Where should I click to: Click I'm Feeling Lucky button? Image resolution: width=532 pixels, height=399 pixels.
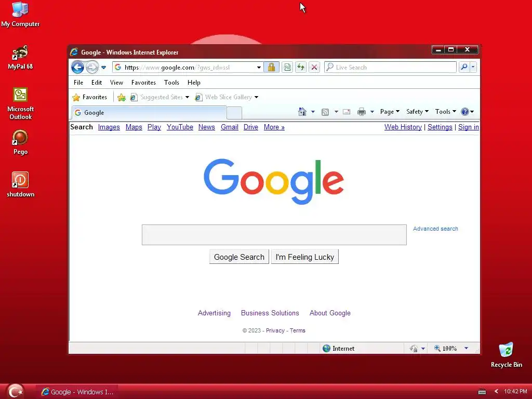[x=304, y=257]
